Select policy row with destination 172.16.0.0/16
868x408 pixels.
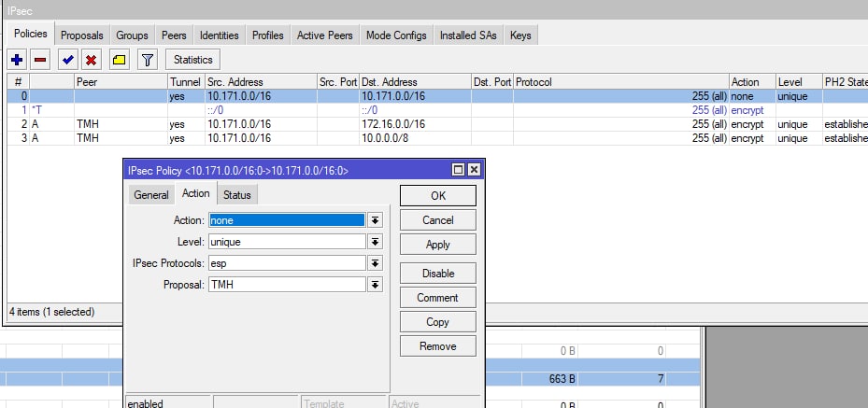[x=437, y=124]
